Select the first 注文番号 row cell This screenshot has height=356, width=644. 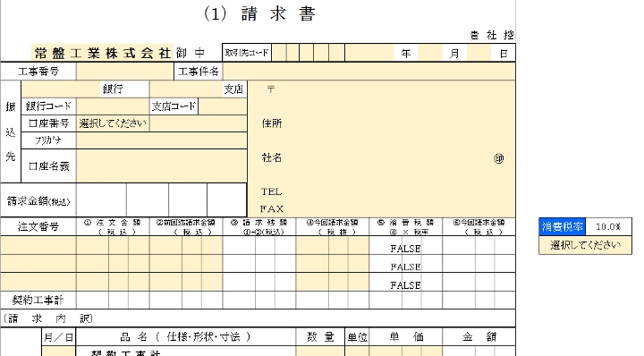[x=38, y=246]
